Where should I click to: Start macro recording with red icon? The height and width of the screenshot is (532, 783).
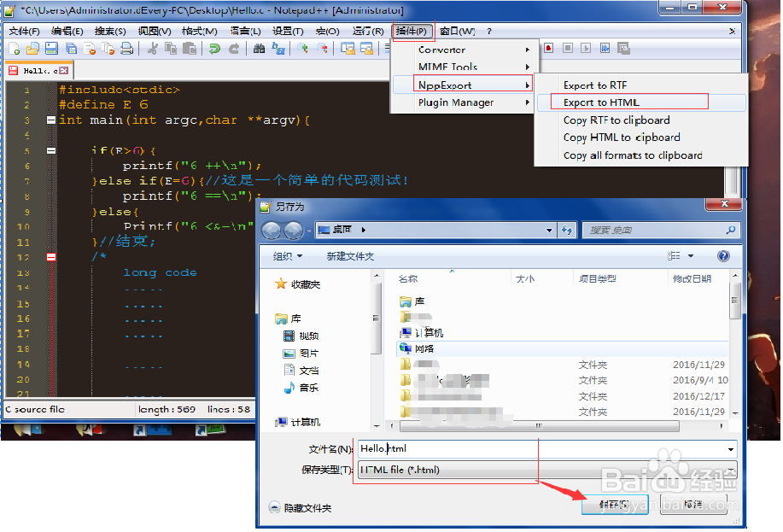pos(549,48)
